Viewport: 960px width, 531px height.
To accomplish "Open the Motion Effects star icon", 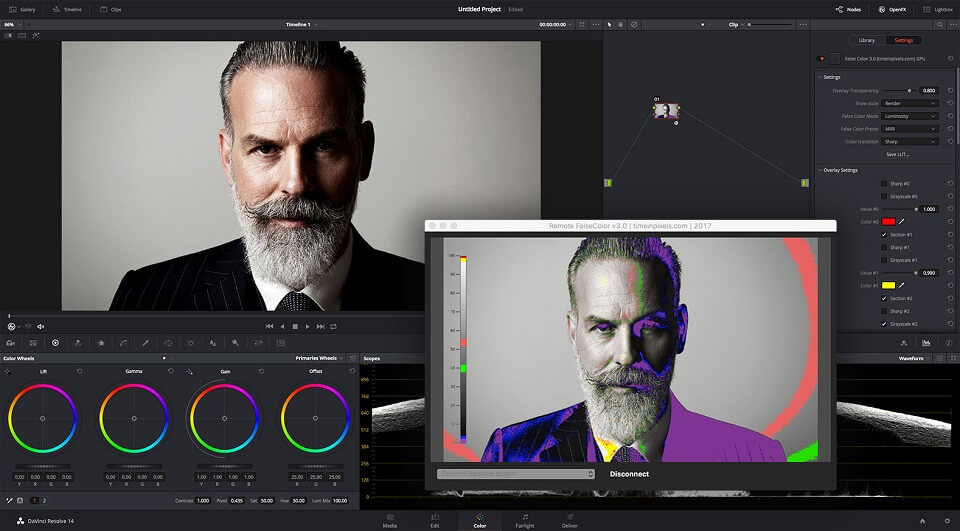I will click(101, 343).
